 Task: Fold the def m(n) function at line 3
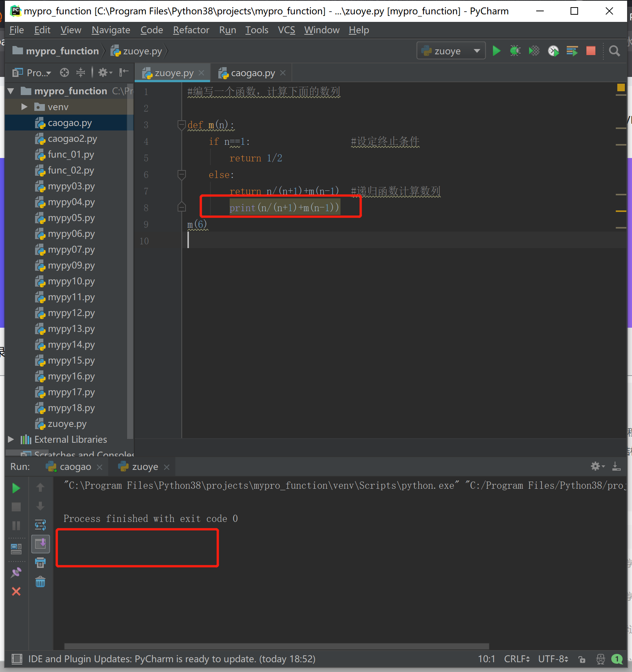coord(181,125)
